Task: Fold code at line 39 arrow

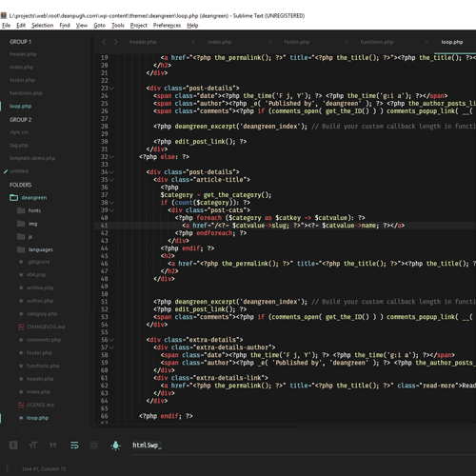Action: [111, 210]
